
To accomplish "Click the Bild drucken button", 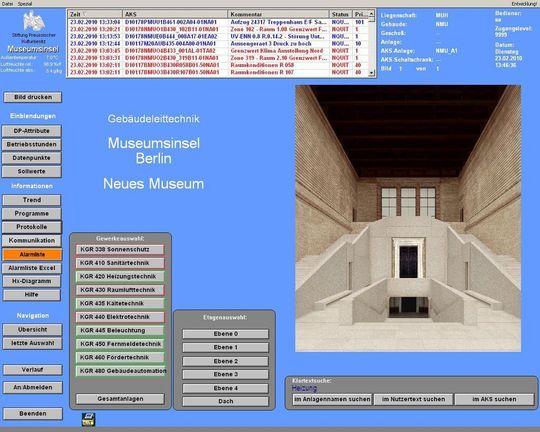I will [x=33, y=97].
